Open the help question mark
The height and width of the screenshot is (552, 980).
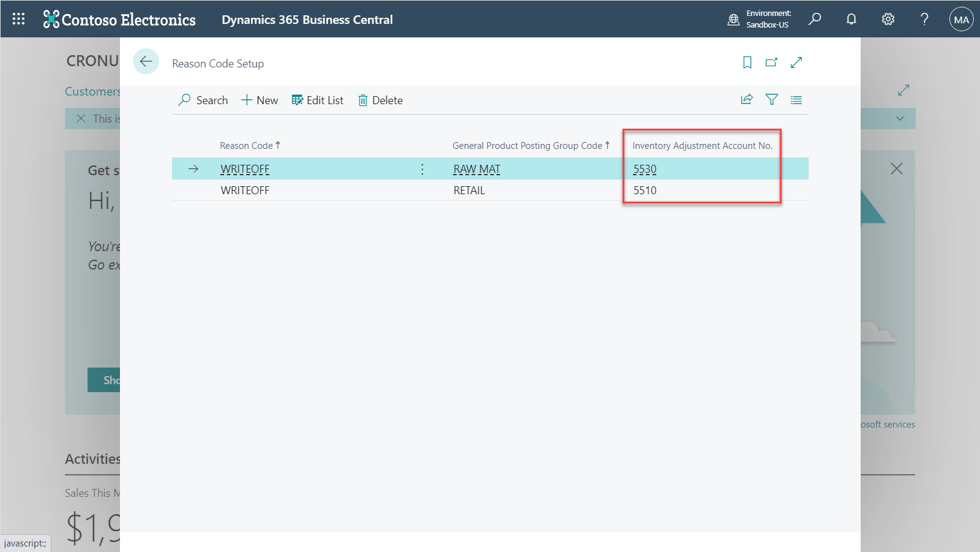pyautogui.click(x=924, y=19)
